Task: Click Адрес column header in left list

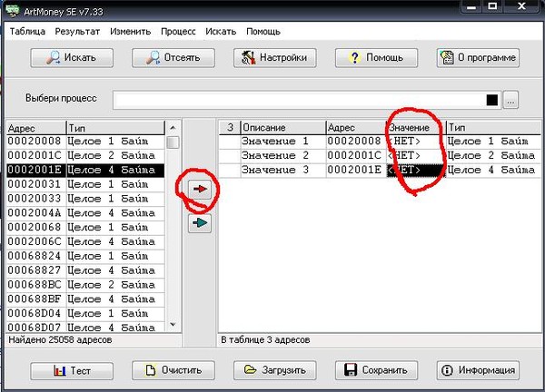Action: [x=36, y=128]
